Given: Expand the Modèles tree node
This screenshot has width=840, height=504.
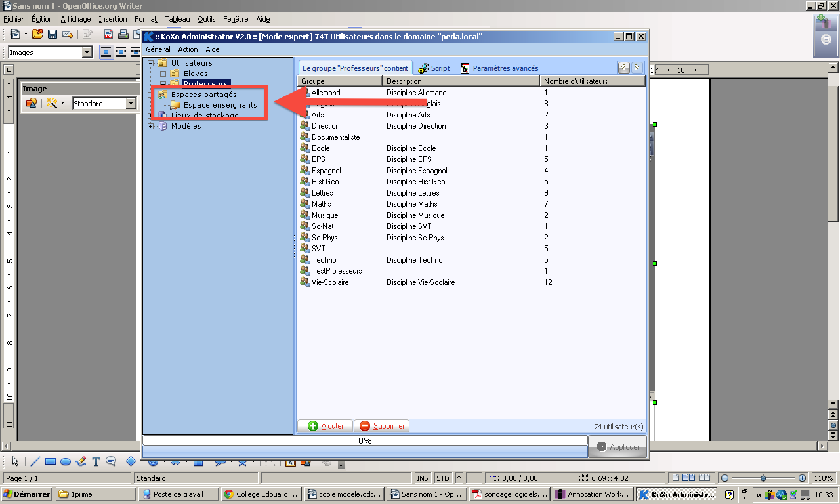Looking at the screenshot, I should [x=151, y=126].
